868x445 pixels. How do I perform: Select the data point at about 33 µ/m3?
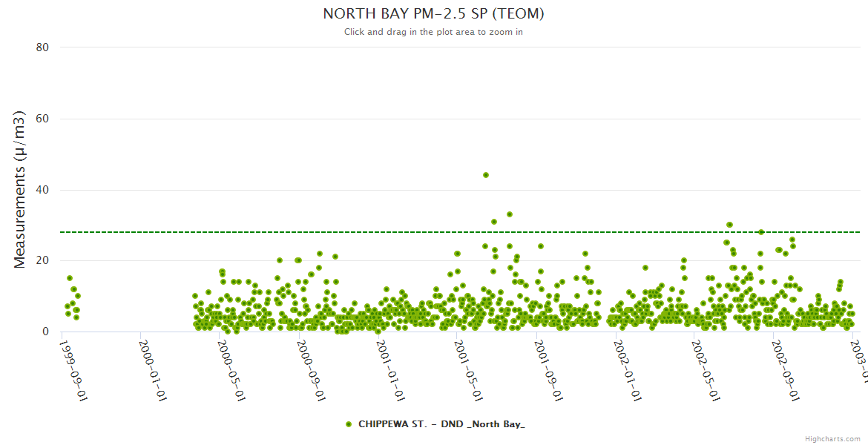[510, 214]
